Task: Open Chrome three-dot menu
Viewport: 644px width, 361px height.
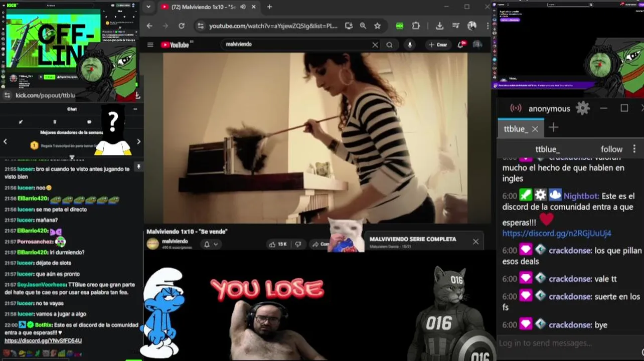Action: [x=488, y=26]
